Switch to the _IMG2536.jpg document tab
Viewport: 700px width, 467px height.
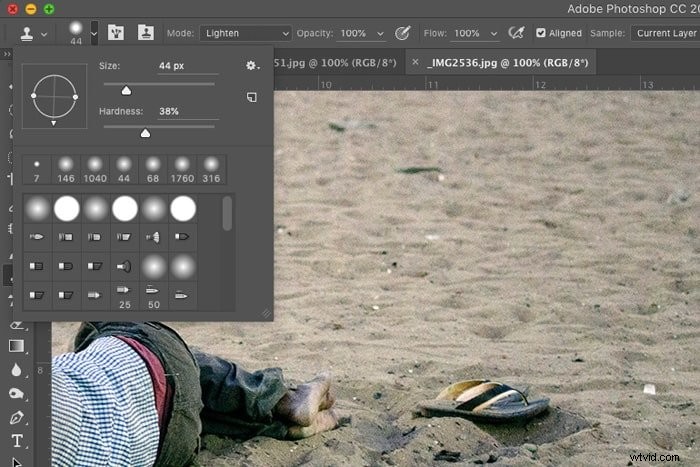508,63
